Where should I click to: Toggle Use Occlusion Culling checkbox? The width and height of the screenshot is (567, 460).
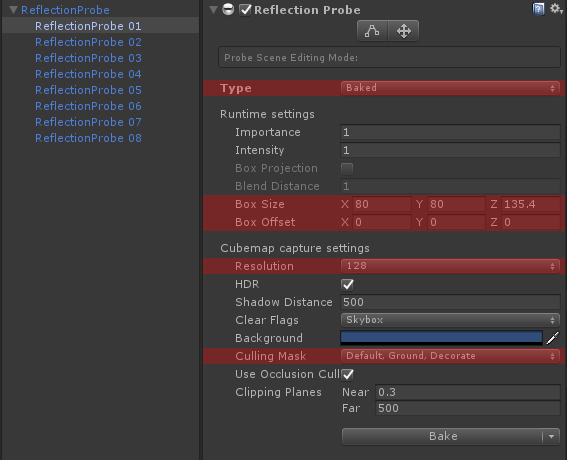point(348,375)
